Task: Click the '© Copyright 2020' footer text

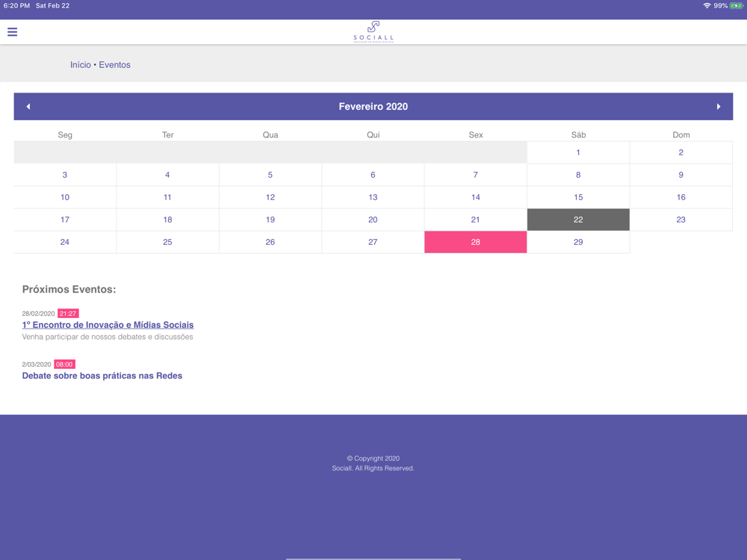Action: [373, 458]
